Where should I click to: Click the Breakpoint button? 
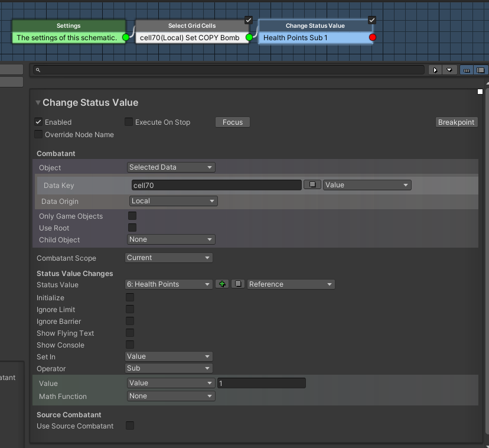(457, 122)
